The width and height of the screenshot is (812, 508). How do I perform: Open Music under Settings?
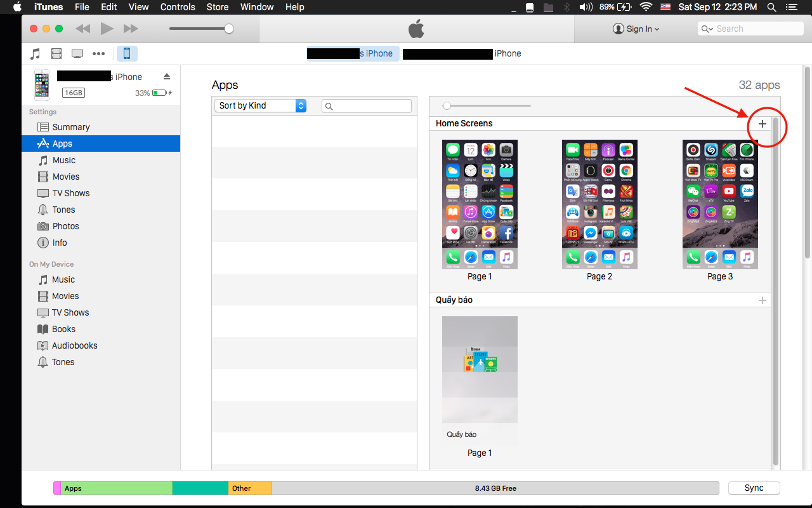click(x=101, y=160)
